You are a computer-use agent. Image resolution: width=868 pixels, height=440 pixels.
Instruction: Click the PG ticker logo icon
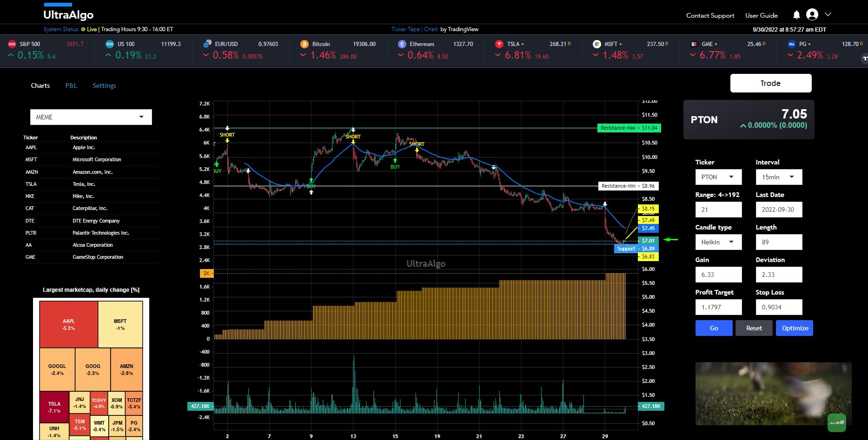(792, 44)
